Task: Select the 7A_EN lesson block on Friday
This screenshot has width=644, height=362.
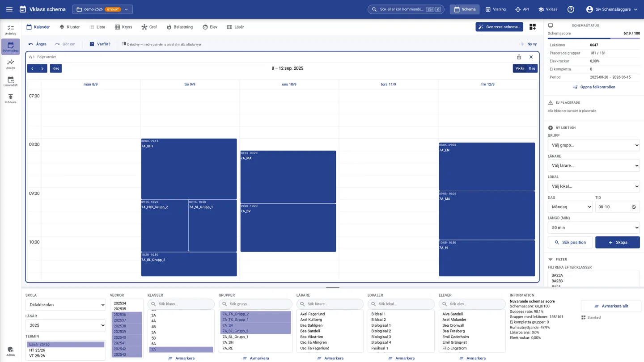Action: point(487,167)
